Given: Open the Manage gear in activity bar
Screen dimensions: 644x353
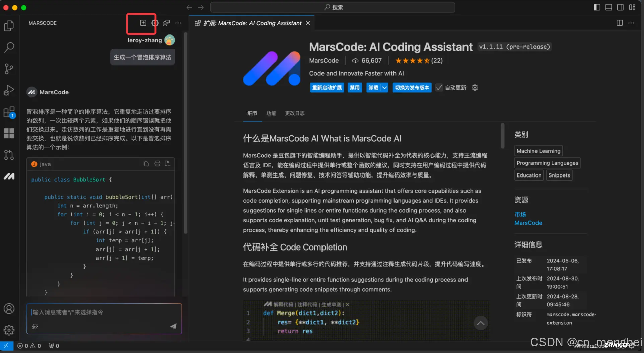Looking at the screenshot, I should (9, 330).
